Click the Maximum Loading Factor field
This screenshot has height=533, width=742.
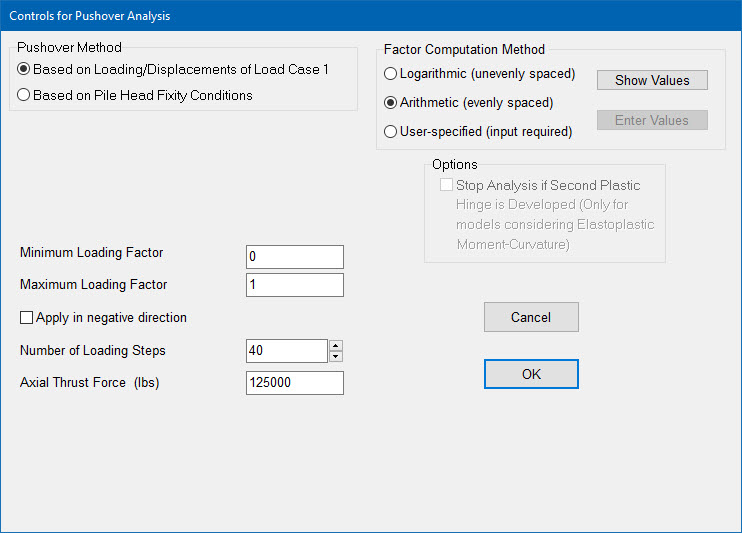[295, 285]
